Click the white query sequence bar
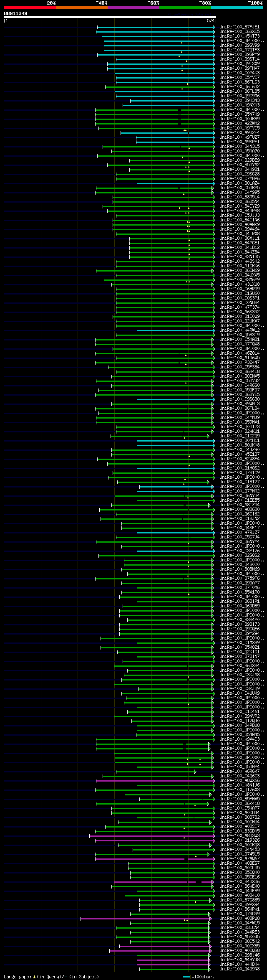The image size is (267, 980). pos(110,17)
